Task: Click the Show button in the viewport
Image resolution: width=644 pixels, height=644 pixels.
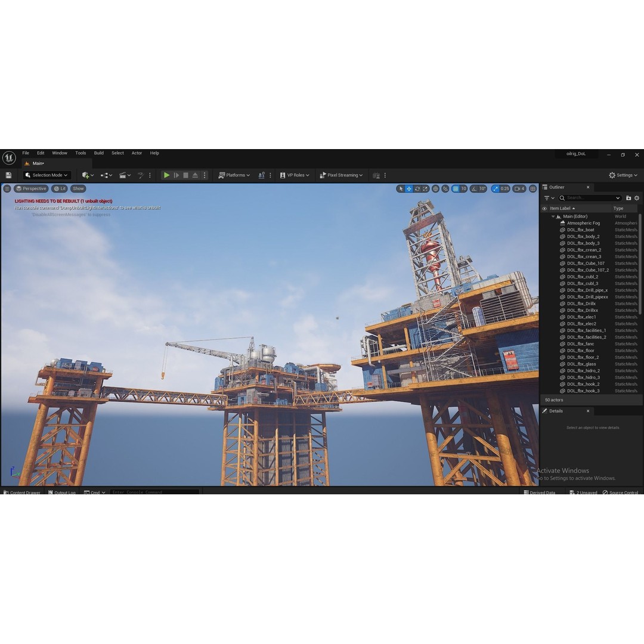Action: [x=78, y=188]
